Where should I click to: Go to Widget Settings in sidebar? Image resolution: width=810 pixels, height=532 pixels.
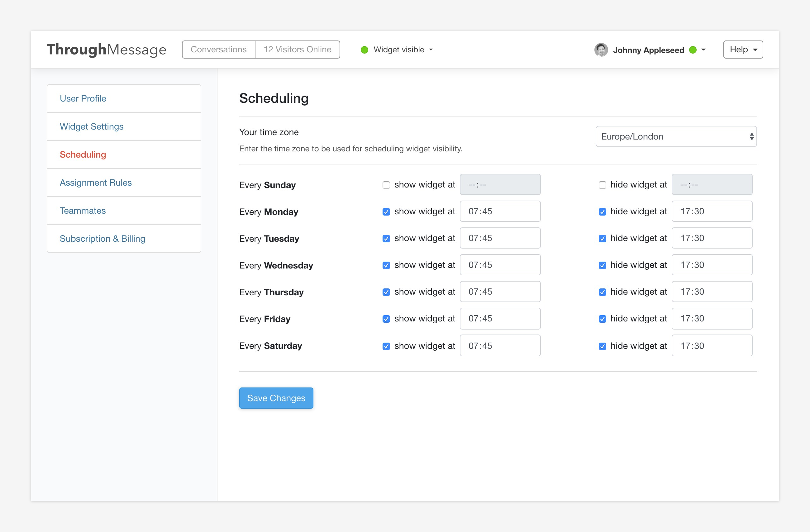pyautogui.click(x=92, y=127)
